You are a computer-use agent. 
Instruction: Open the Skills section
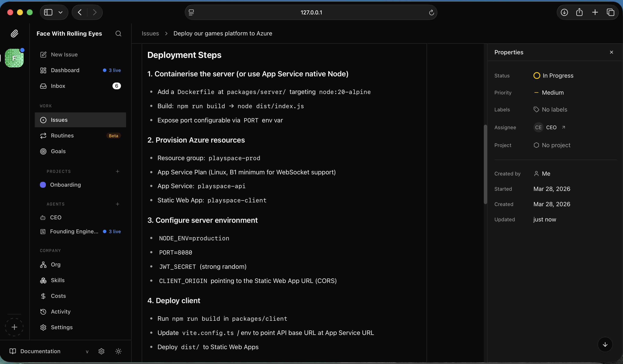[58, 280]
